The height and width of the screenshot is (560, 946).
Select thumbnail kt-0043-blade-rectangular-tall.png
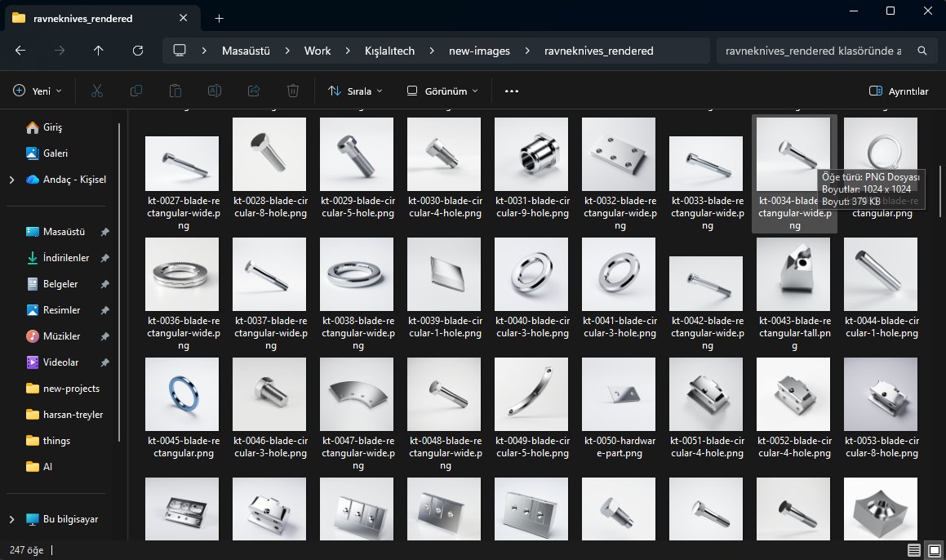pyautogui.click(x=793, y=274)
